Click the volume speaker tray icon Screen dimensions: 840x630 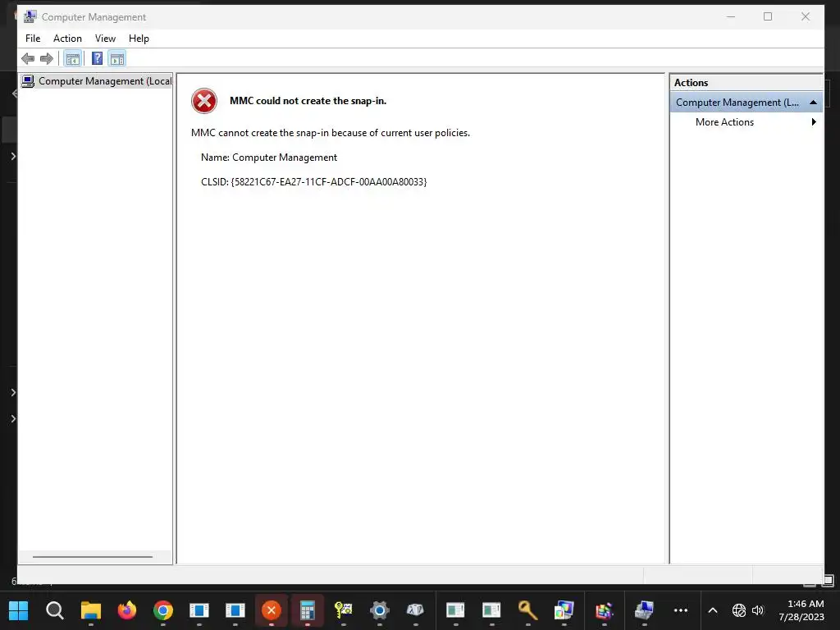(757, 610)
